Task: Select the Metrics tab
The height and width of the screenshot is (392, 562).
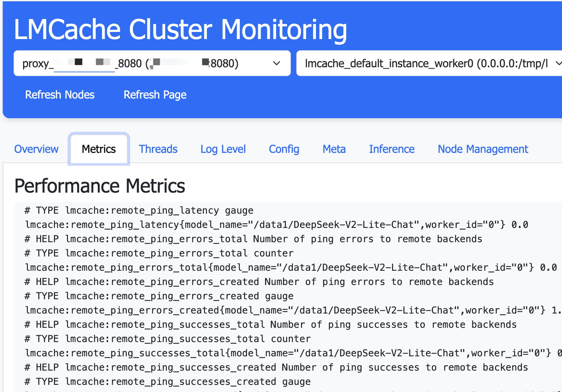Action: (x=99, y=149)
